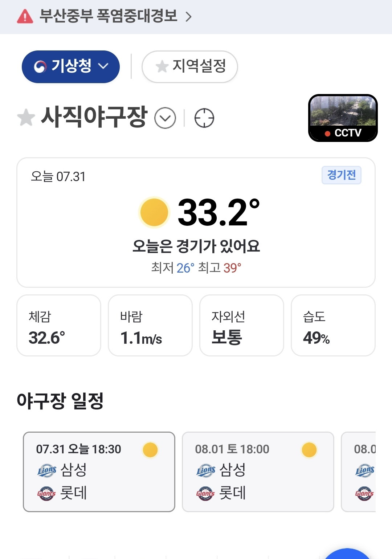Tap the 경기전 game status badge
The width and height of the screenshot is (392, 559).
[342, 175]
